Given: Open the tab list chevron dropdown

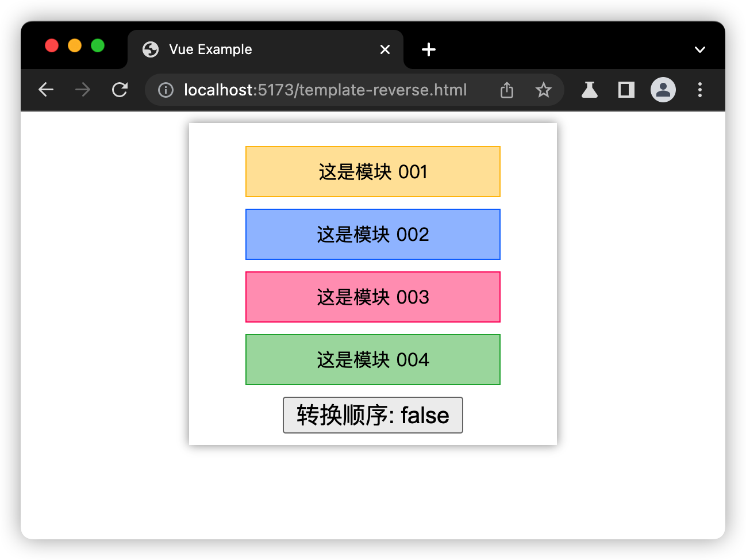Looking at the screenshot, I should coord(700,49).
